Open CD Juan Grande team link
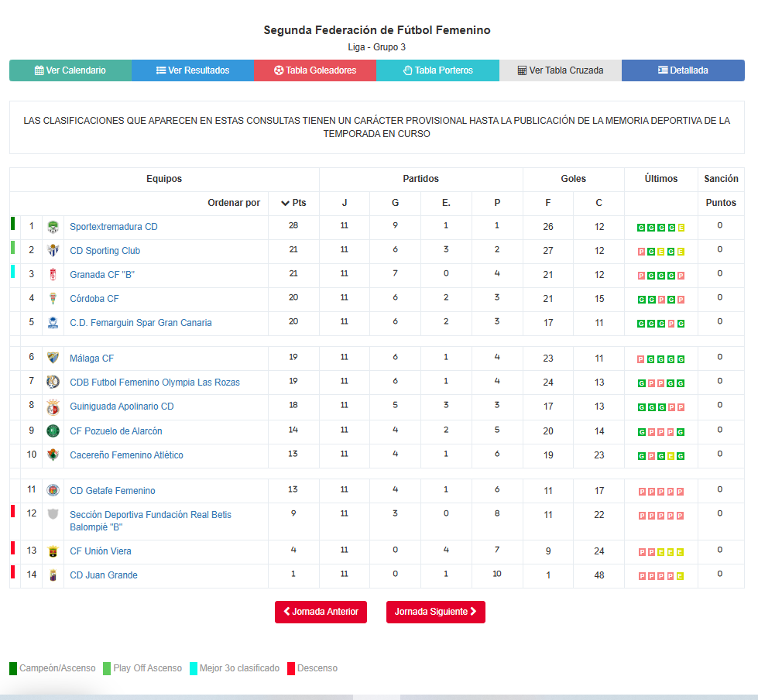 (104, 575)
